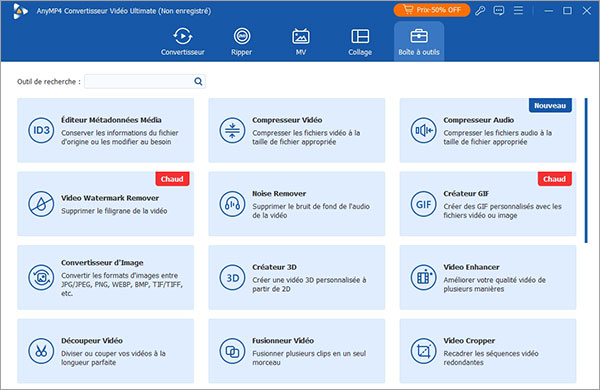
Task: Select the Découpeur Vidéo scissors icon
Action: tap(41, 351)
